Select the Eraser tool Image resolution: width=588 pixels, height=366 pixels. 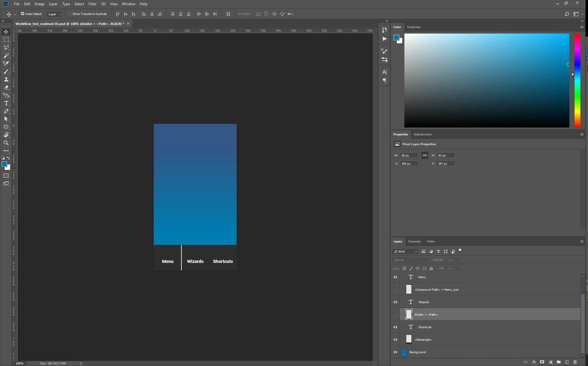pos(6,88)
